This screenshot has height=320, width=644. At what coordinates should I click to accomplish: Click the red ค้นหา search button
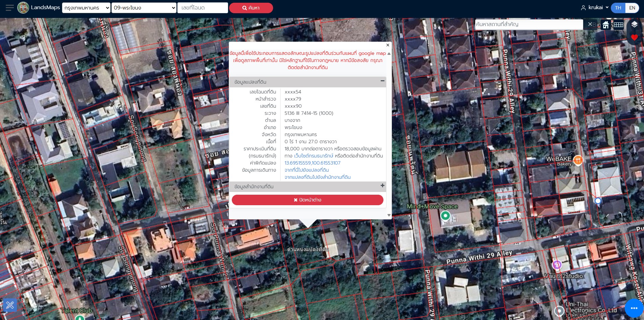click(x=251, y=8)
